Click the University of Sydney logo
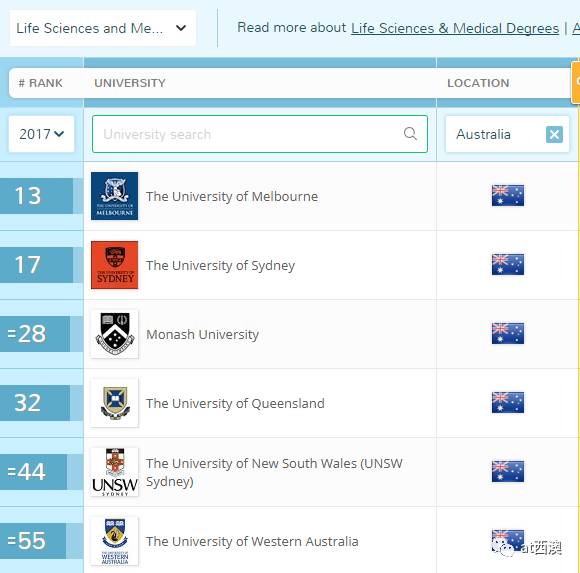 (x=114, y=265)
